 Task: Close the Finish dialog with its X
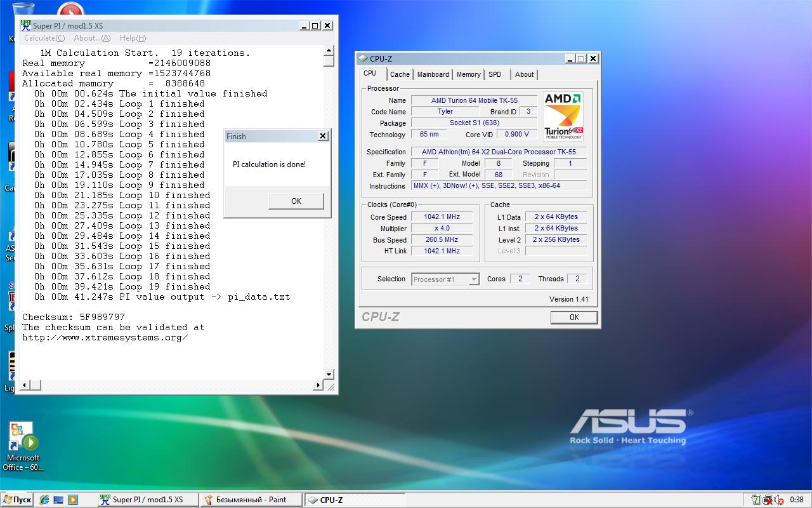tap(322, 136)
